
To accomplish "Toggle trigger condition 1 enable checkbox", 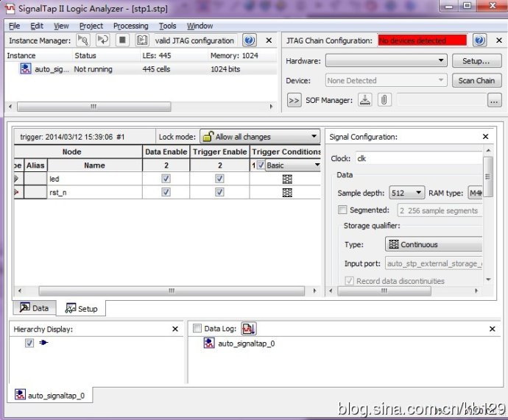I will tap(261, 165).
